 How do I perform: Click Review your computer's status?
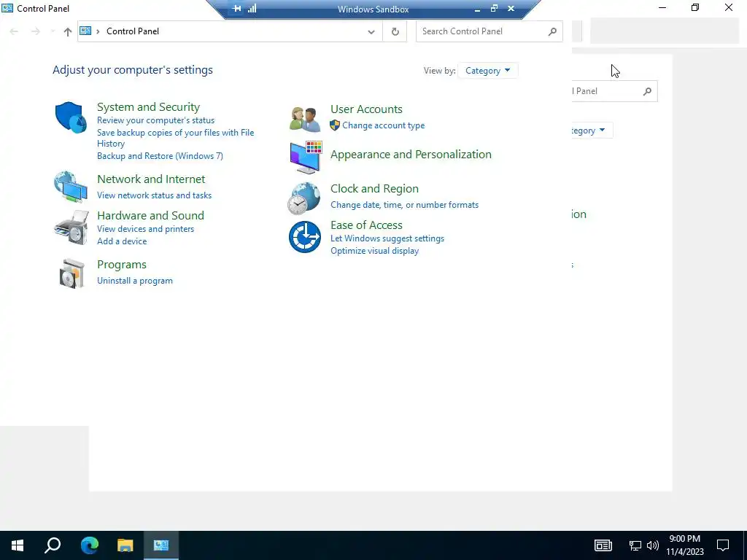(x=156, y=120)
